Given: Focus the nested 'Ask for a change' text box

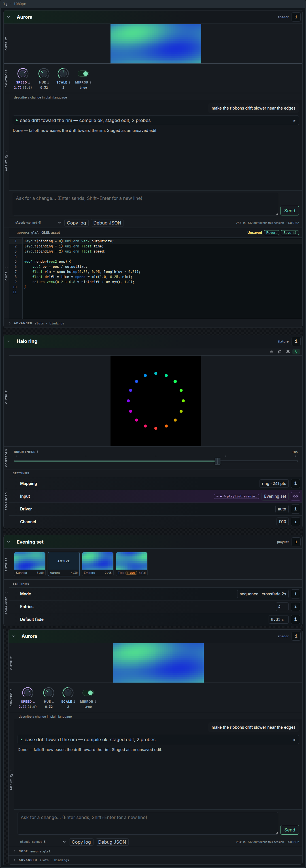Looking at the screenshot, I should pos(148,824).
